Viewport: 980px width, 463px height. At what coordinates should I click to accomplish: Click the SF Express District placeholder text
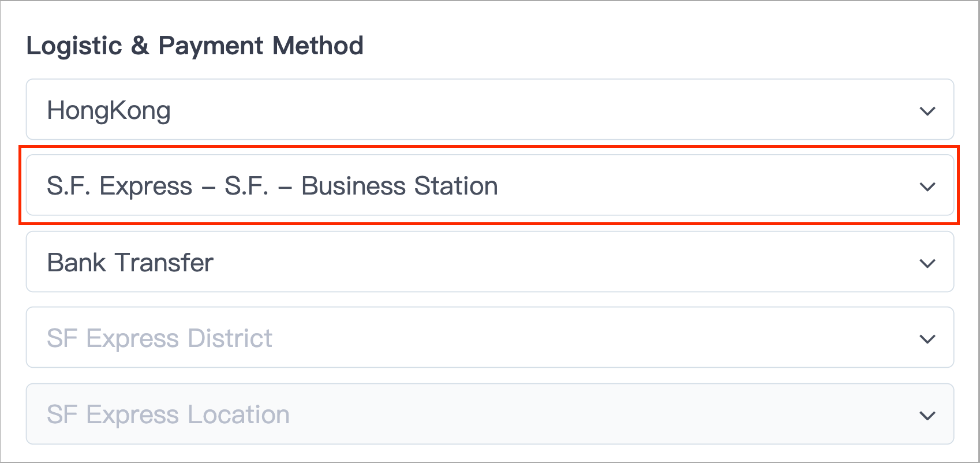point(159,339)
